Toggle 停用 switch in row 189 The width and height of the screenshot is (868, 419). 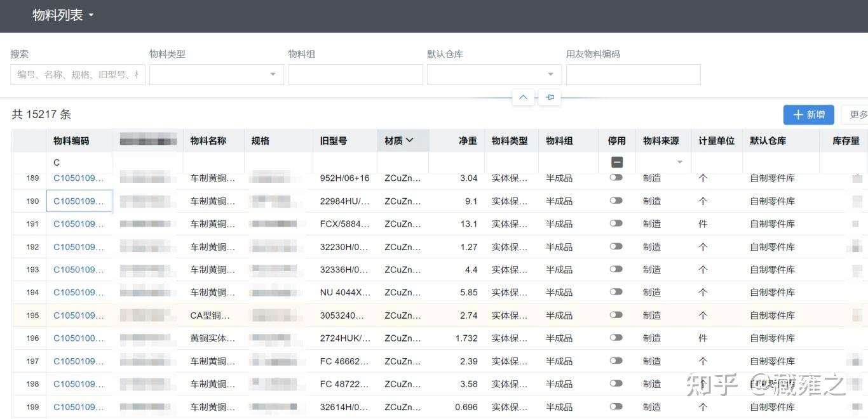tap(616, 178)
